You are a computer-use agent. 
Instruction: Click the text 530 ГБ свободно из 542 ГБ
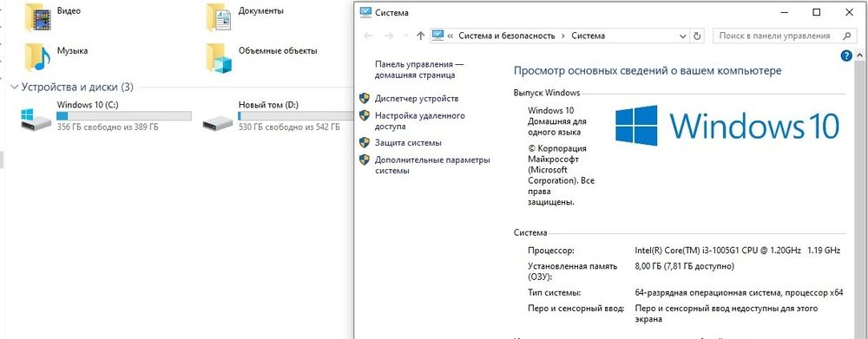coord(289,127)
